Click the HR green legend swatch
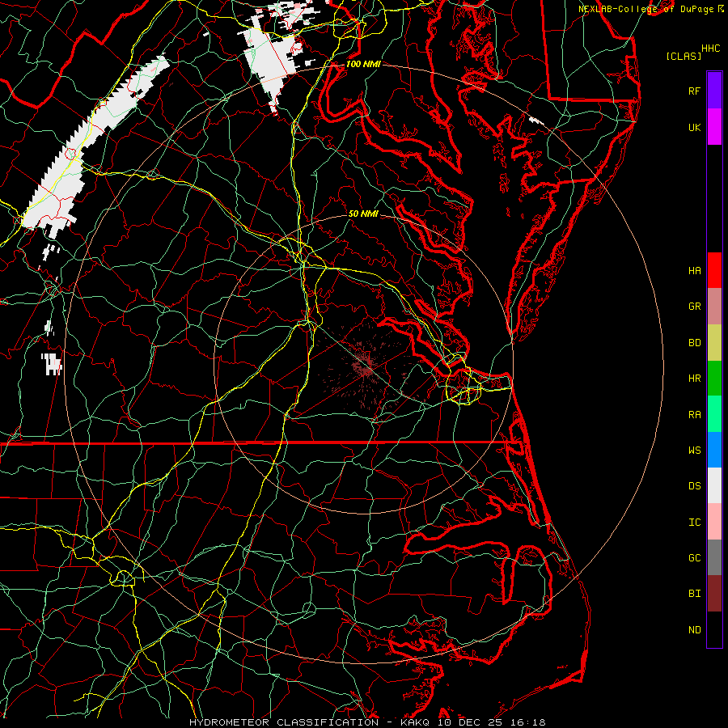728x728 pixels. [714, 378]
